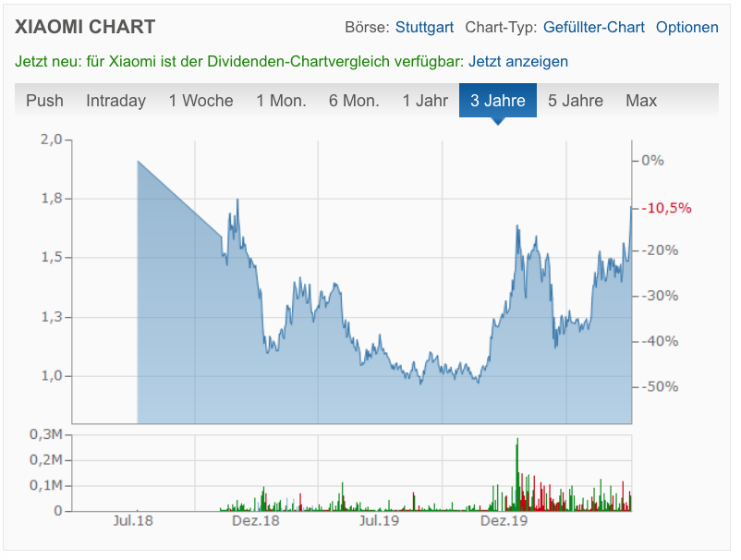The width and height of the screenshot is (741, 560).
Task: Click the 0,1M volume axis label
Action: tap(46, 485)
